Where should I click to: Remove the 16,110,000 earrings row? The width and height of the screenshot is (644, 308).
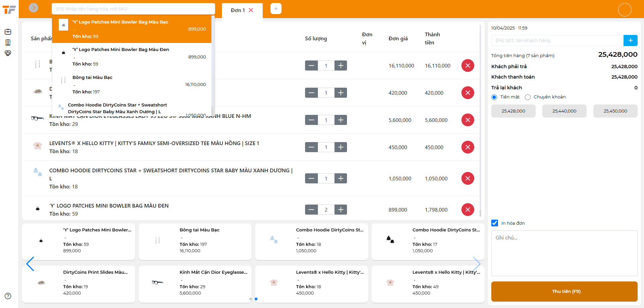pos(468,65)
